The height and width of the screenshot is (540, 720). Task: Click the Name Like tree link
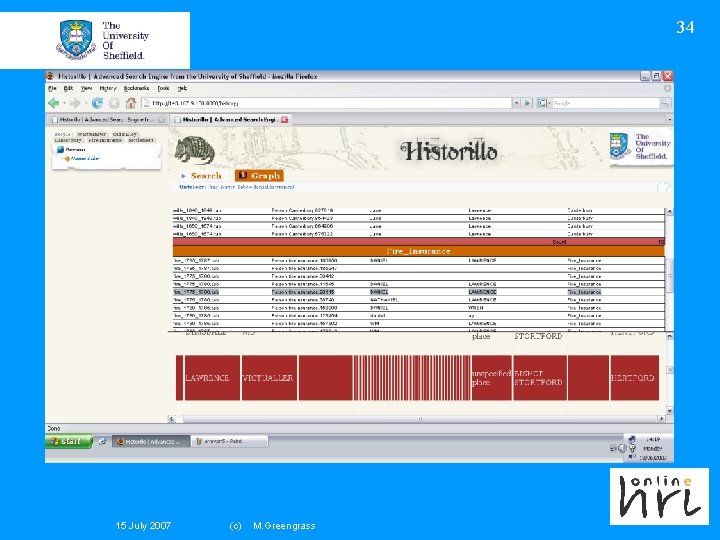click(x=85, y=158)
